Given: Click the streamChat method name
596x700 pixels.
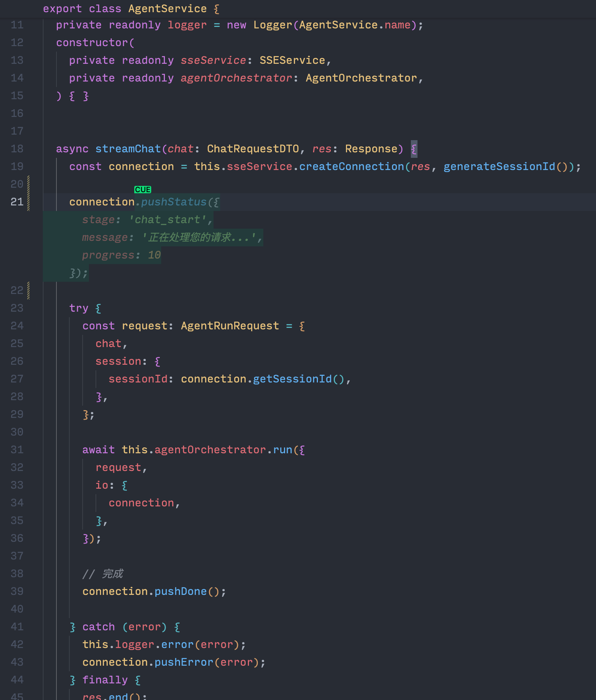Looking at the screenshot, I should tap(128, 149).
